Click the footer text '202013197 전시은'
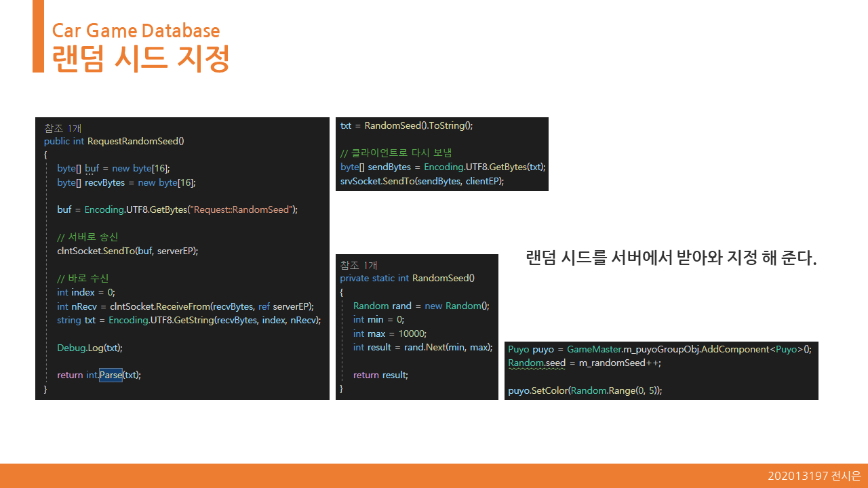868x488 pixels. coord(814,476)
